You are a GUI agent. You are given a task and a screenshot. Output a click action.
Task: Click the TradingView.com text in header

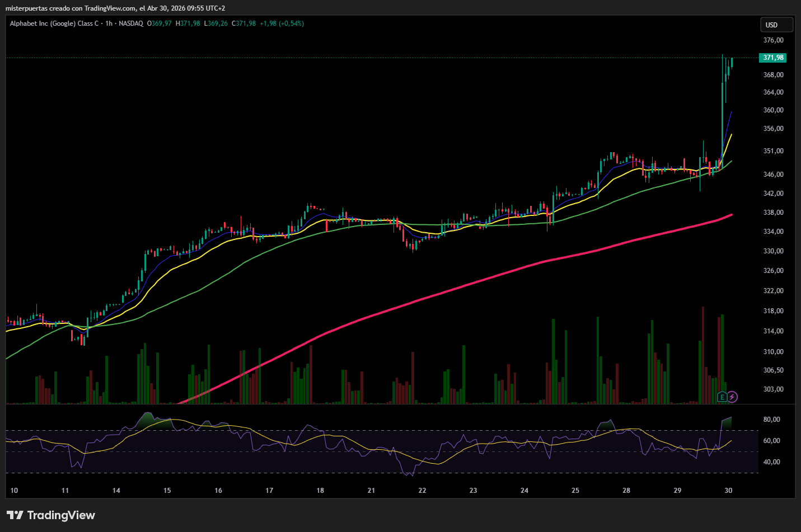click(110, 8)
